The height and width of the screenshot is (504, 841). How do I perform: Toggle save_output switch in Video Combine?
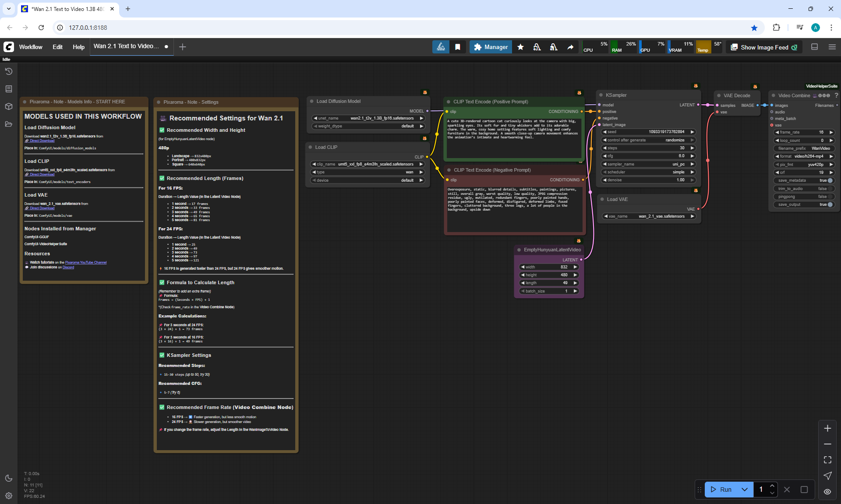coord(830,204)
